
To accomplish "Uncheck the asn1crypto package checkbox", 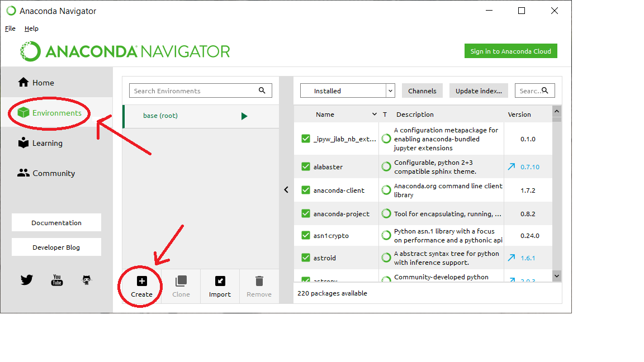I will click(x=306, y=236).
